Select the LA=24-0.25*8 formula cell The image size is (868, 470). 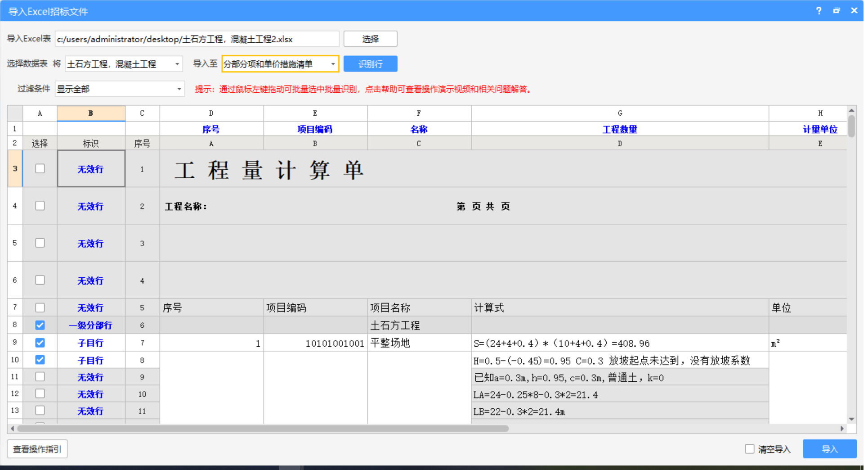620,394
